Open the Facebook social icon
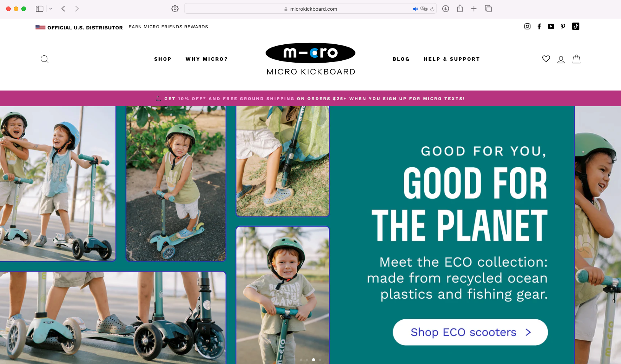Viewport: 621px width, 364px height. point(539,26)
